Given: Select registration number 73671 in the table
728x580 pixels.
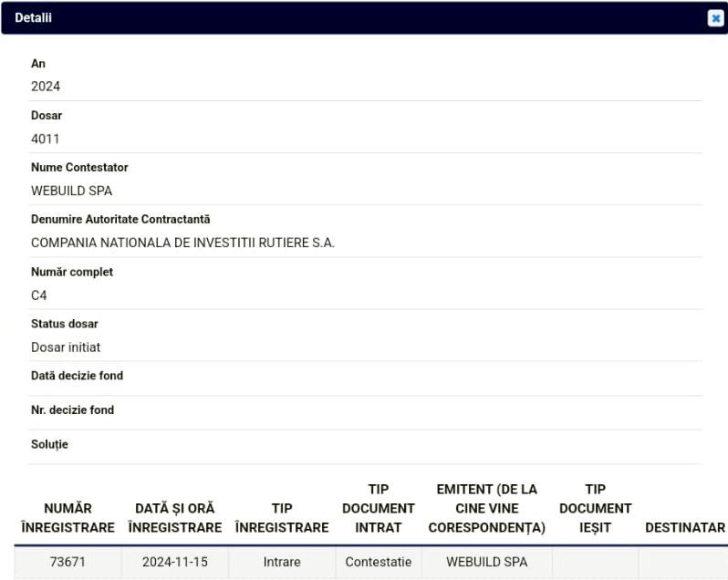Looking at the screenshot, I should click(68, 562).
